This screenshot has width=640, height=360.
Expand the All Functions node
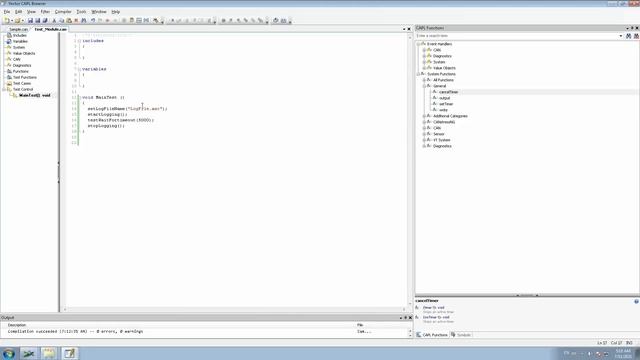424,80
